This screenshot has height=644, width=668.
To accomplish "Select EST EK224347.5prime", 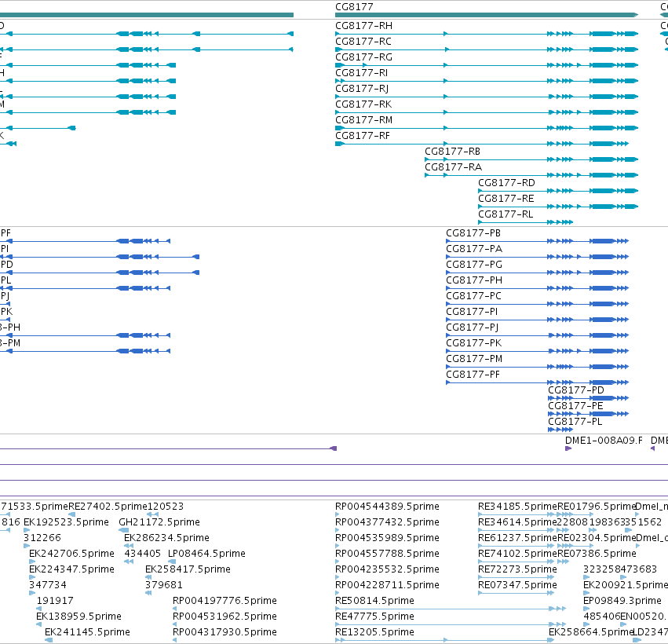I will click(71, 570).
